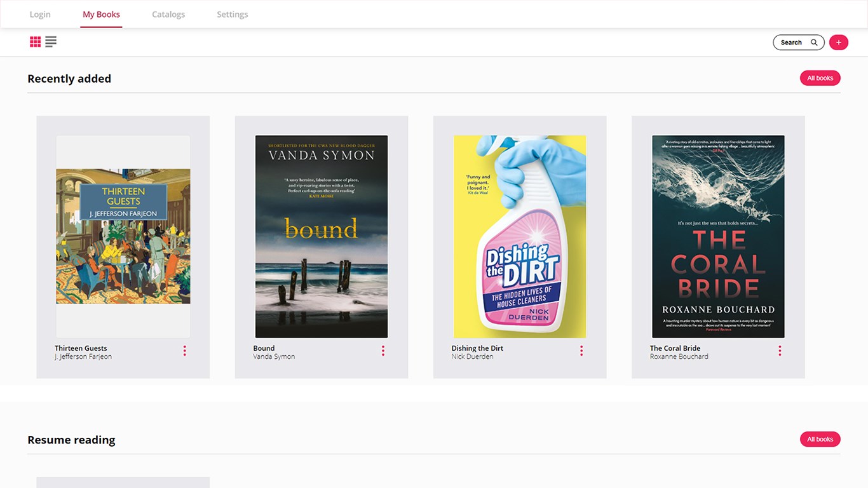Click the title text 'Bound'
The height and width of the screenshot is (488, 868).
coord(264,348)
